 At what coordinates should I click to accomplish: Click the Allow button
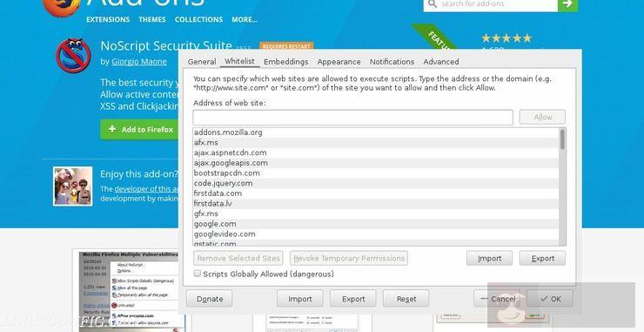542,118
